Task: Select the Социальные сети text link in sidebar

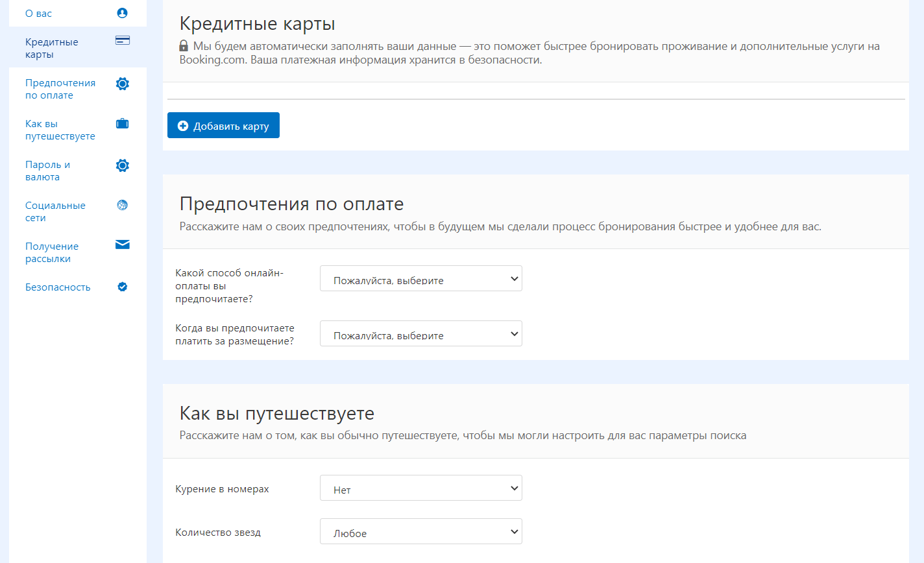Action: pos(55,211)
